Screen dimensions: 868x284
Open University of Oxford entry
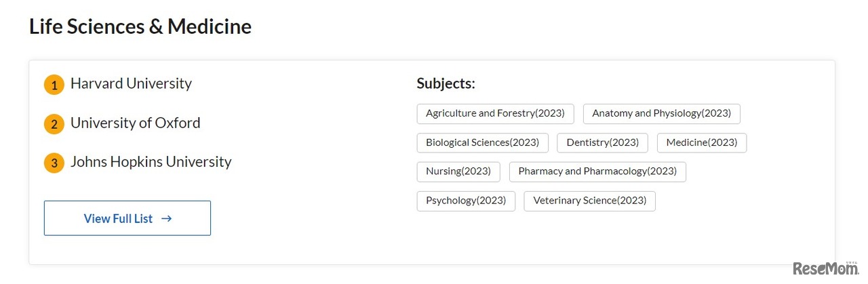pyautogui.click(x=135, y=123)
